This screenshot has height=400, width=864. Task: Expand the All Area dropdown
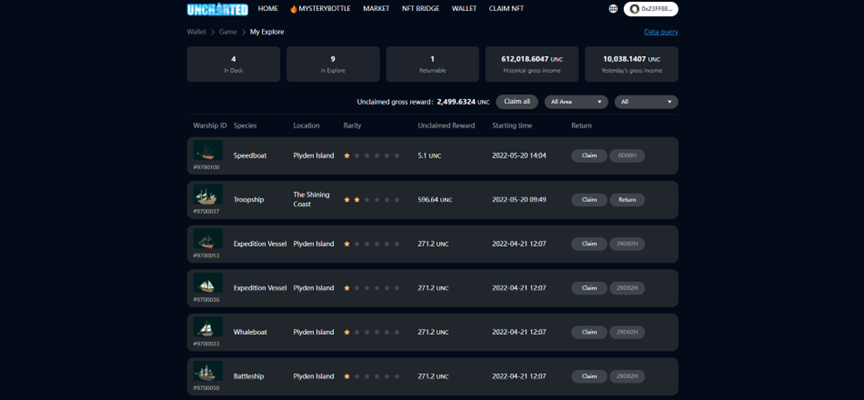pos(577,102)
